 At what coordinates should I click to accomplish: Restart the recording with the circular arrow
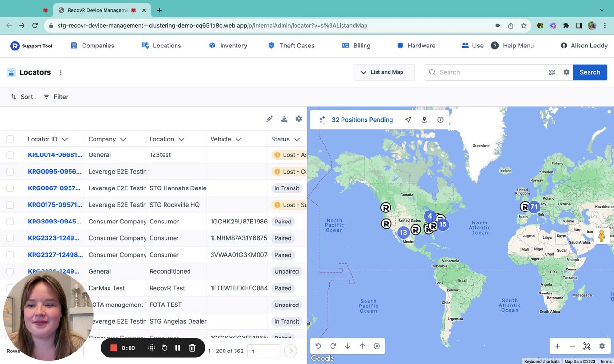[x=165, y=348]
